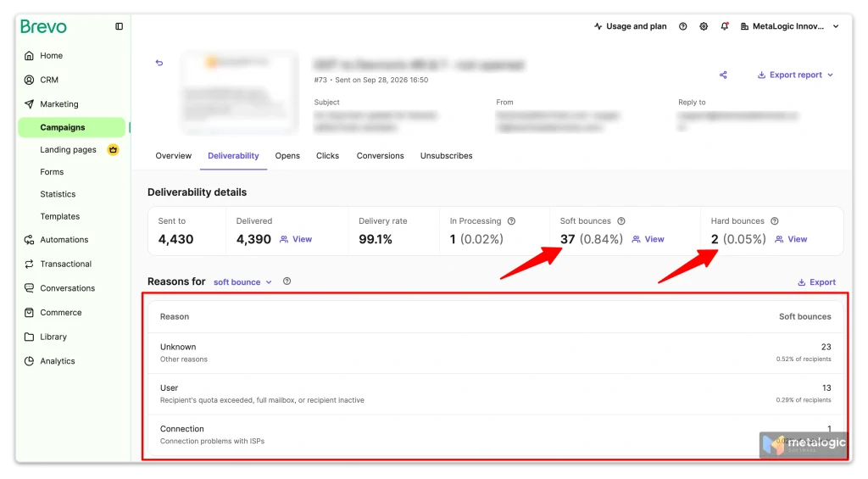Export the bounce reasons table

[x=816, y=282]
